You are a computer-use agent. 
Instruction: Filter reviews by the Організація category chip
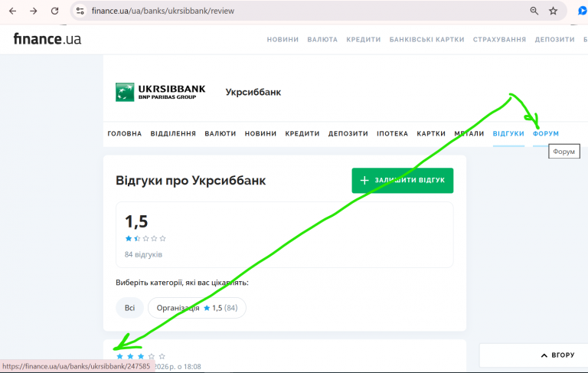pyautogui.click(x=197, y=308)
